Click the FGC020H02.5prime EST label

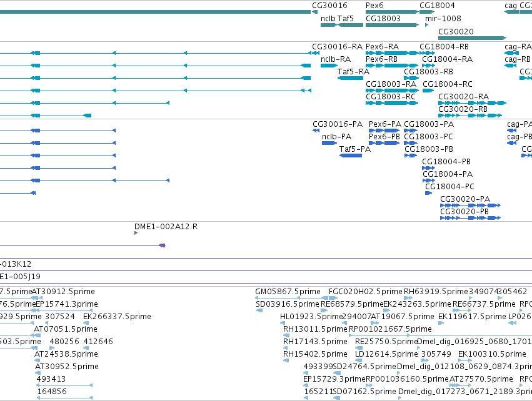pos(366,292)
